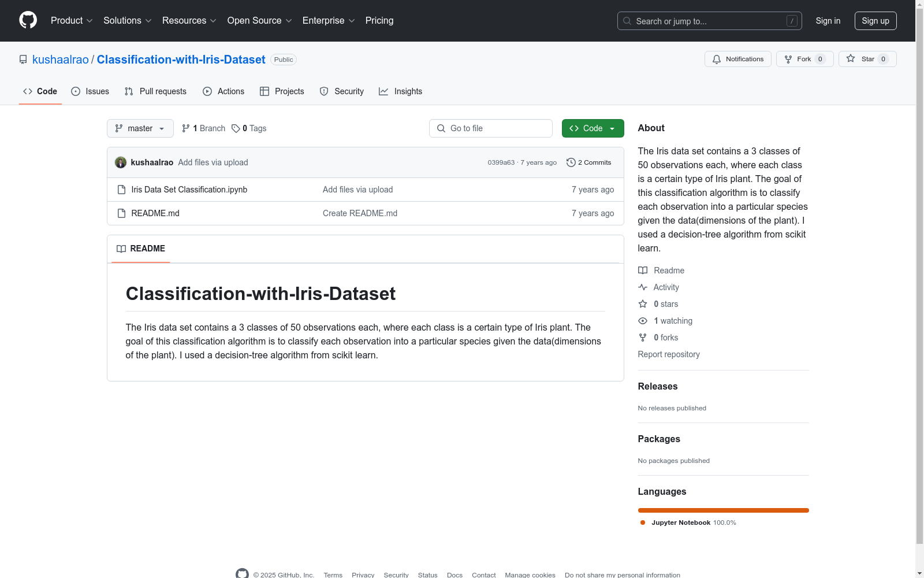Expand the Open Source menu
The image size is (924, 578).
(x=260, y=20)
